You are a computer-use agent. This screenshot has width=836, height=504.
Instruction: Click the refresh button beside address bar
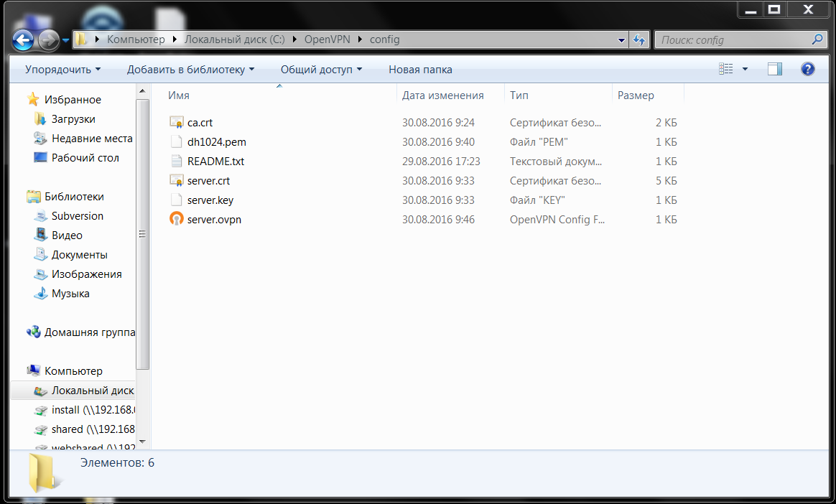(638, 40)
